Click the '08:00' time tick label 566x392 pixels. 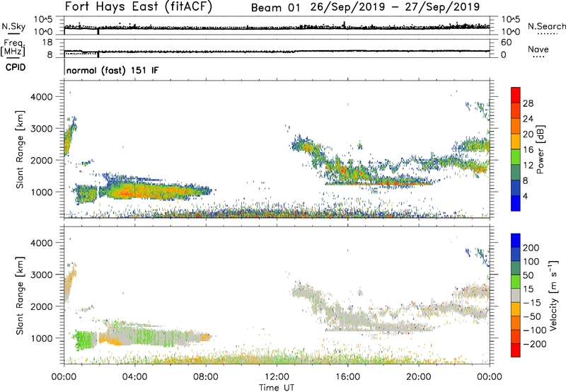206,377
